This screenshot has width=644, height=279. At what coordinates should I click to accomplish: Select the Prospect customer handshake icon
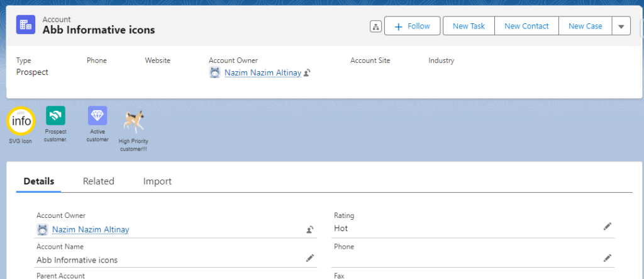point(55,116)
